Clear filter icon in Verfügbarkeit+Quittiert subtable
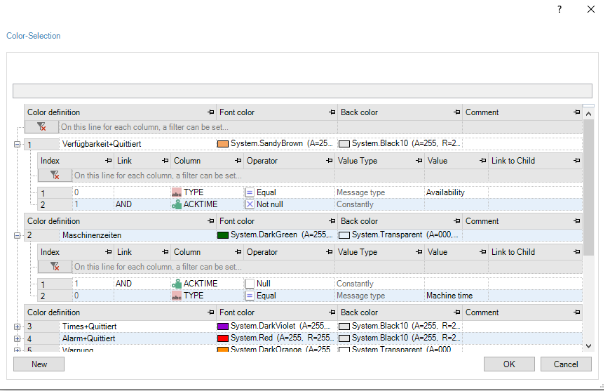 (55, 175)
